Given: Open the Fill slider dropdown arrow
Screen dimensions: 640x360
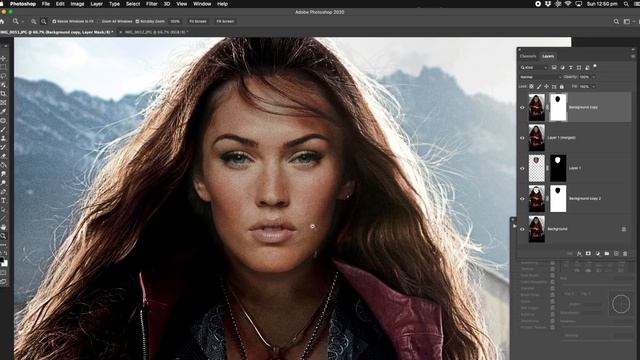Looking at the screenshot, I should pos(593,87).
